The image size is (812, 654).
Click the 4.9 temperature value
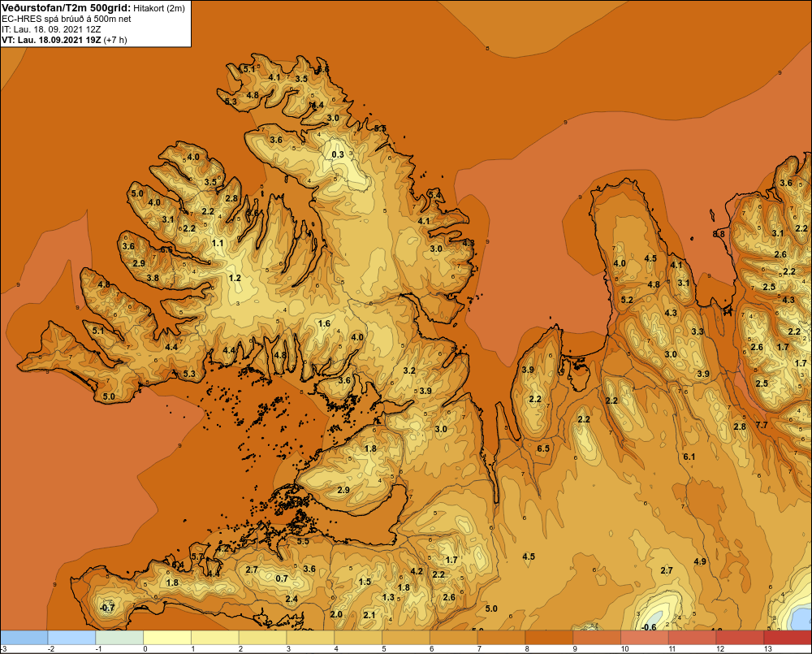coord(700,561)
